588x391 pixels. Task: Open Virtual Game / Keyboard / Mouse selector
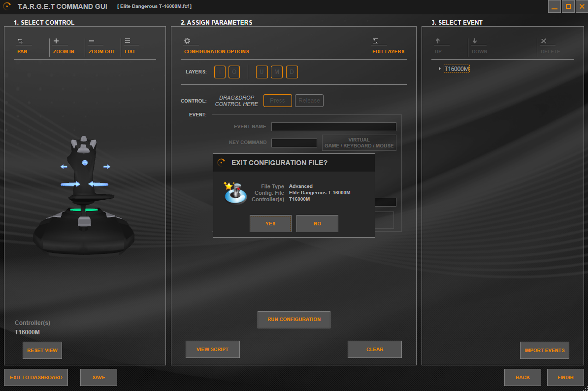[359, 142]
